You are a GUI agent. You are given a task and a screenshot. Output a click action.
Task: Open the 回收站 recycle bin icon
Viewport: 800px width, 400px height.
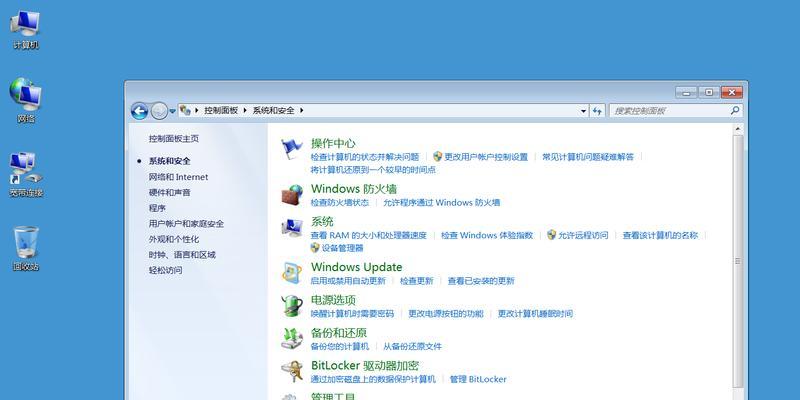click(x=26, y=248)
